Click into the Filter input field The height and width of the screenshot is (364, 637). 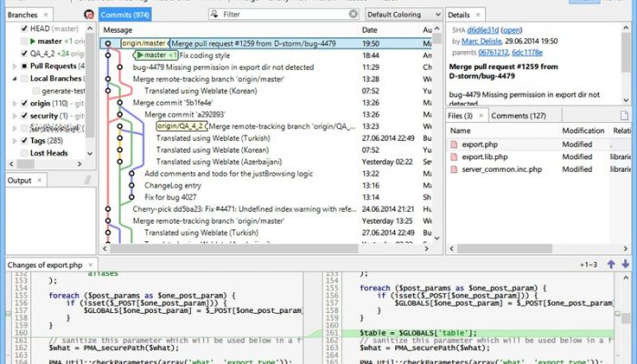tap(284, 15)
